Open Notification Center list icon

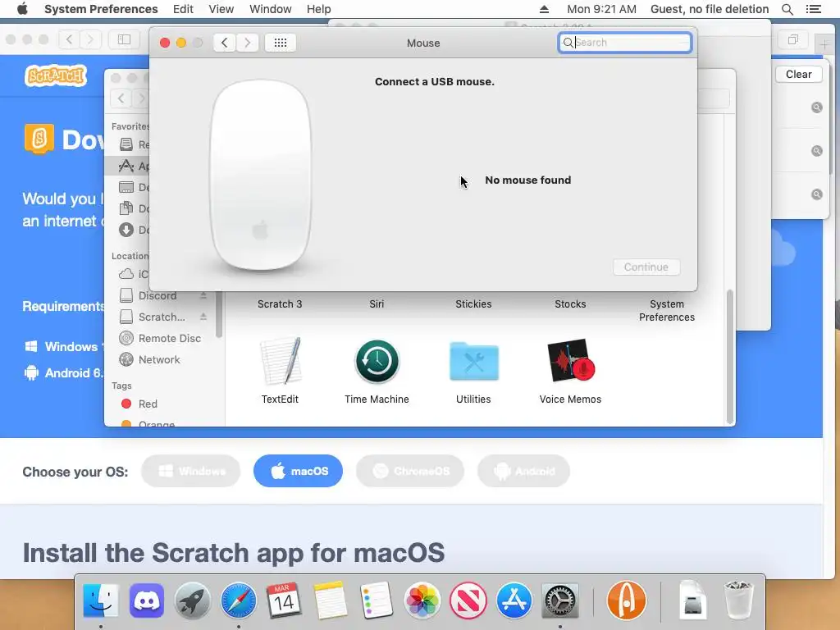click(x=813, y=9)
